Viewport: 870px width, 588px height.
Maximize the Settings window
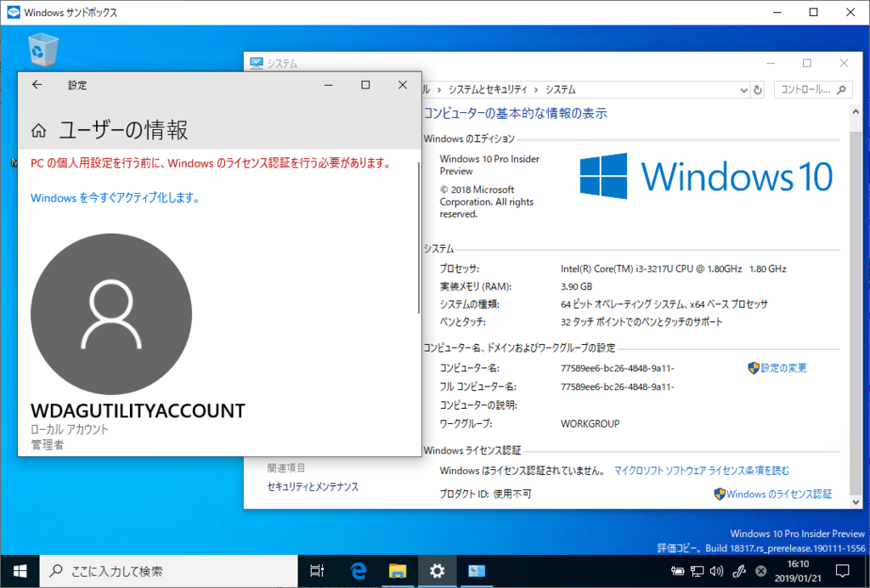[x=365, y=85]
